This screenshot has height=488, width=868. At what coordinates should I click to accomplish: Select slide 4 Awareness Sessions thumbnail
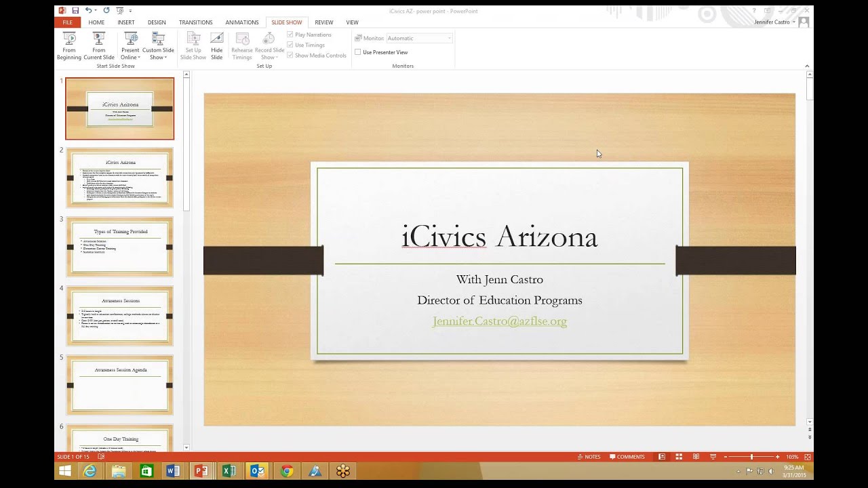pos(119,316)
